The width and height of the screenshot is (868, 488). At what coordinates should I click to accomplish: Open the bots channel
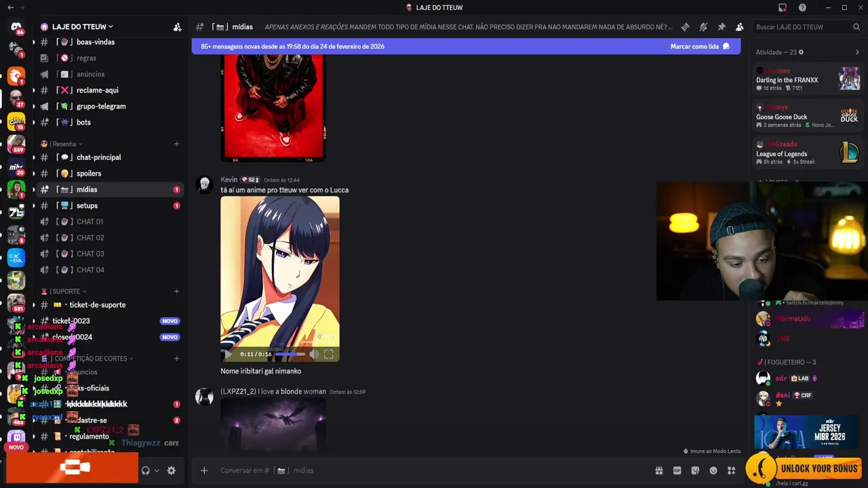tap(111, 123)
